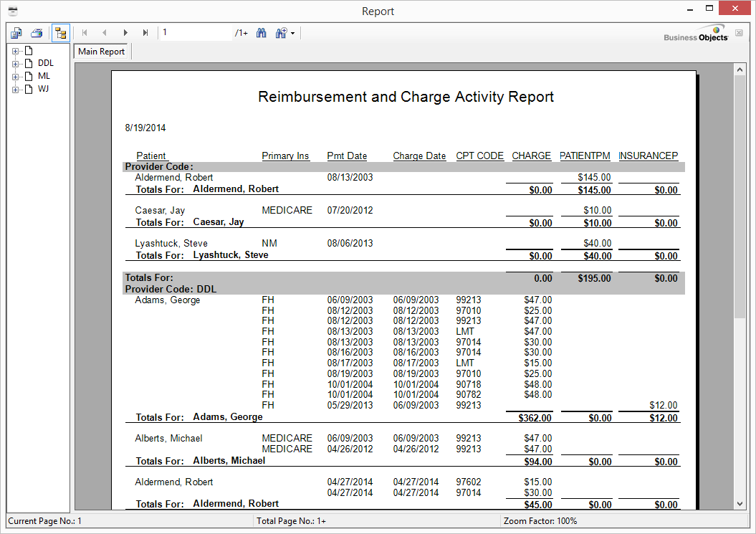Viewport: 756px width, 534px height.
Task: Click the 97602 CPT code
Action: click(469, 482)
